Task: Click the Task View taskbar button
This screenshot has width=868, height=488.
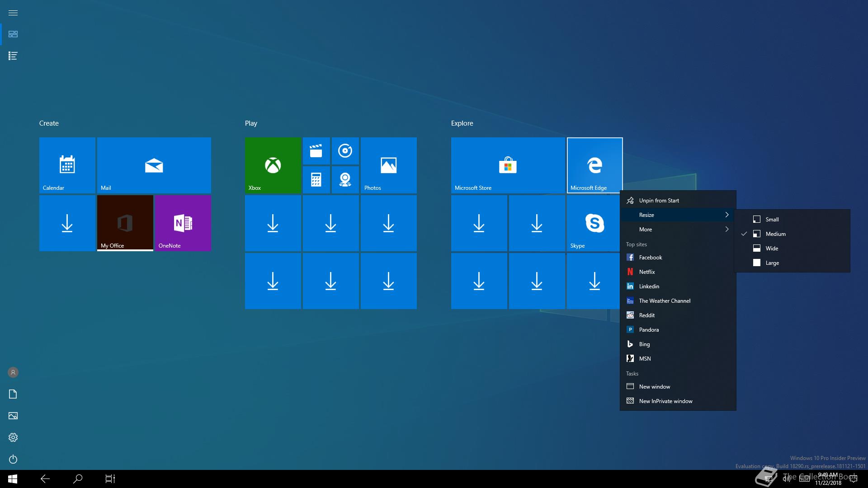Action: click(110, 479)
